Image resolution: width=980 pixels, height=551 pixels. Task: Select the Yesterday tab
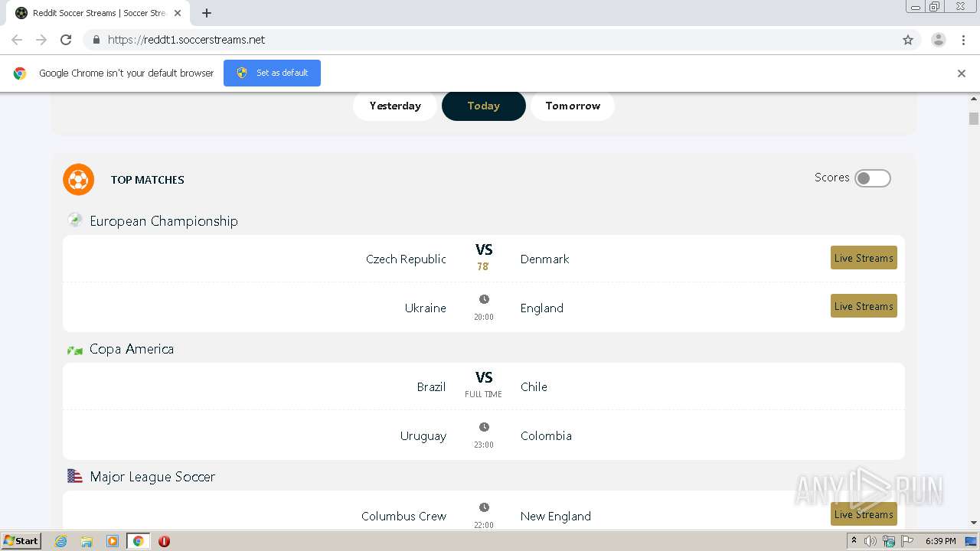click(x=395, y=106)
